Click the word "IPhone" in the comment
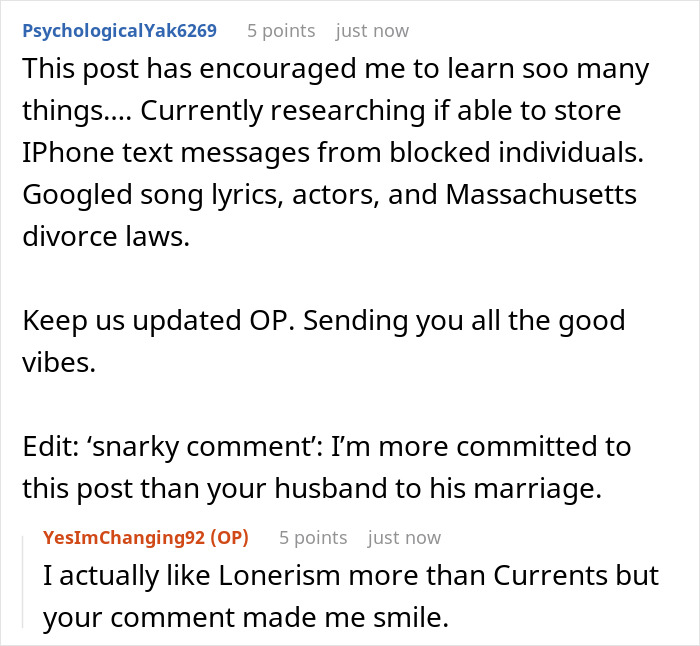This screenshot has height=646, width=700. (x=68, y=153)
